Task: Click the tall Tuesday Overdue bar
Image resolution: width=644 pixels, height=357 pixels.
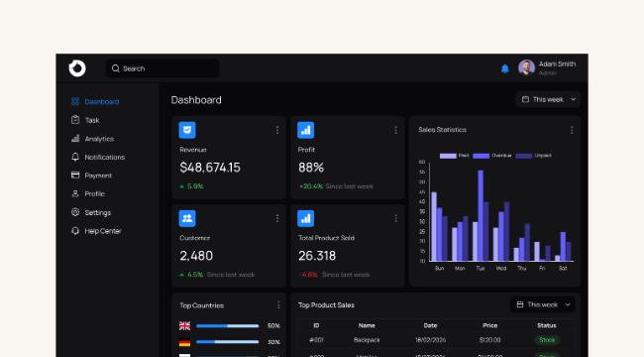Action: pos(481,215)
